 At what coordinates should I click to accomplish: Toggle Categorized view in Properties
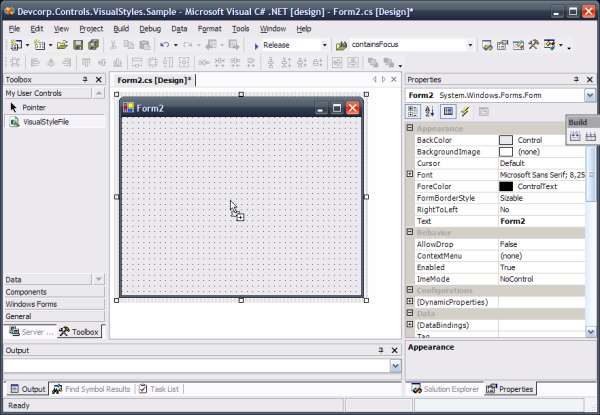tap(413, 112)
